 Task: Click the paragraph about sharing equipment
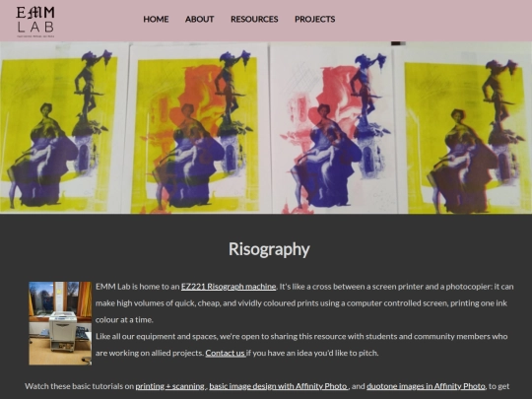pyautogui.click(x=301, y=345)
